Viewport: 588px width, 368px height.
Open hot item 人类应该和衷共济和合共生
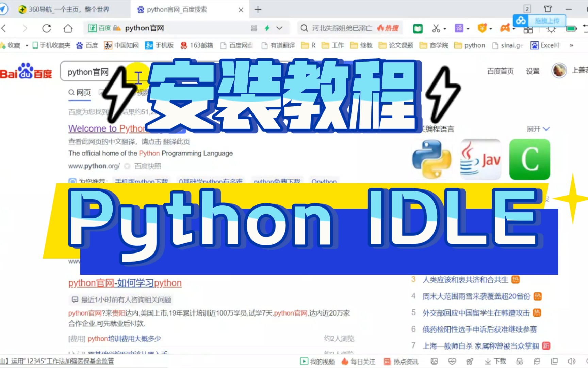click(x=465, y=280)
